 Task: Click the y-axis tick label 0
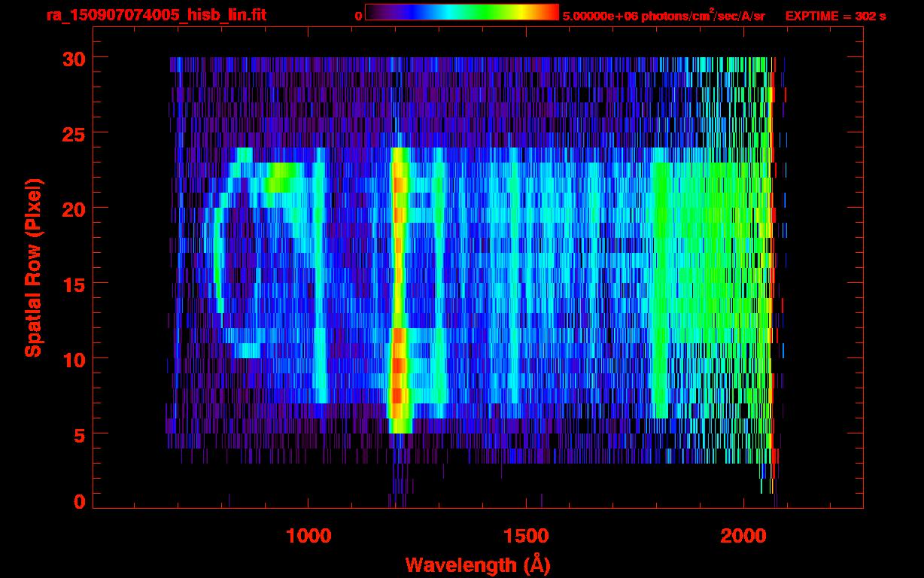pos(79,501)
